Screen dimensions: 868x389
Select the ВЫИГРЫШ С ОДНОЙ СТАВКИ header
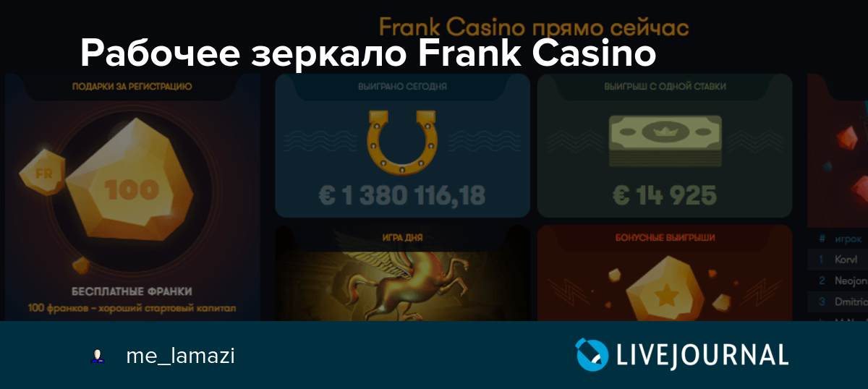tap(665, 86)
